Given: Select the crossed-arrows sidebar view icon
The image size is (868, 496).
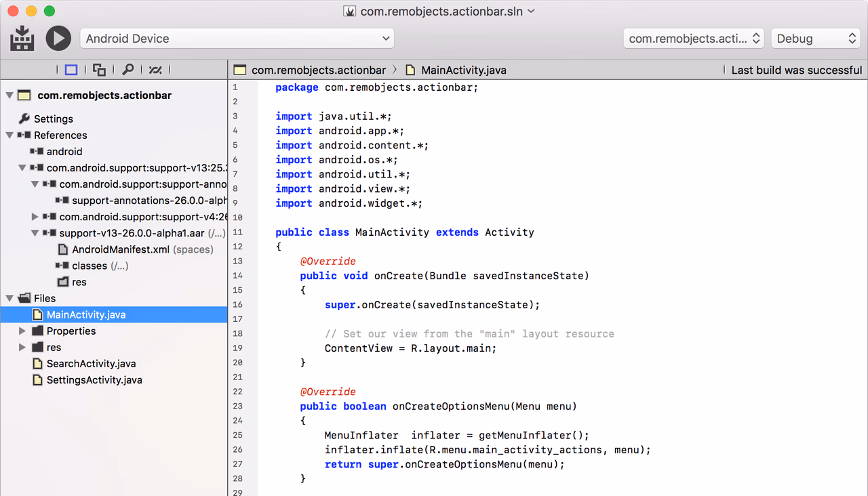Looking at the screenshot, I should pyautogui.click(x=155, y=69).
